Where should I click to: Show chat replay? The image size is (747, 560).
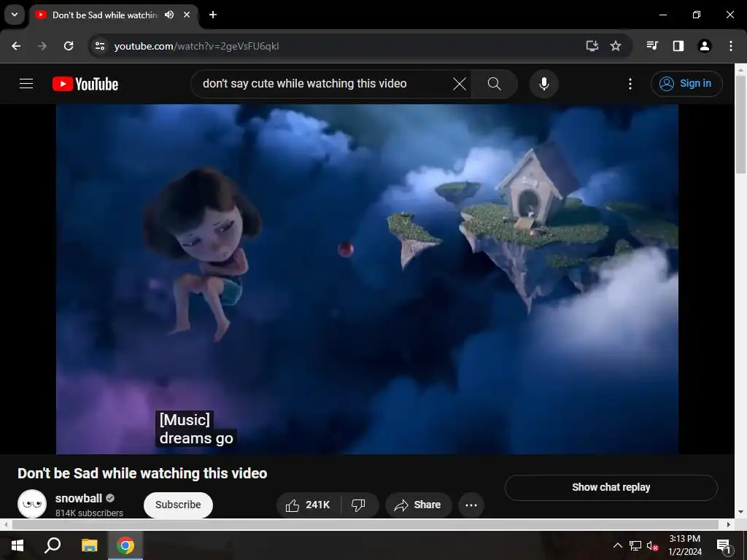611,487
